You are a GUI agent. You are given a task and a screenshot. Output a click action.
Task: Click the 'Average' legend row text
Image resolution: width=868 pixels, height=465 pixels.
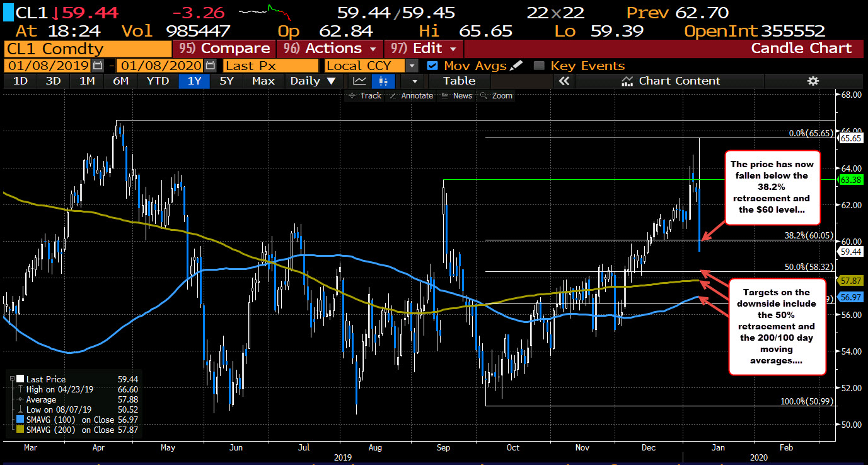41,399
